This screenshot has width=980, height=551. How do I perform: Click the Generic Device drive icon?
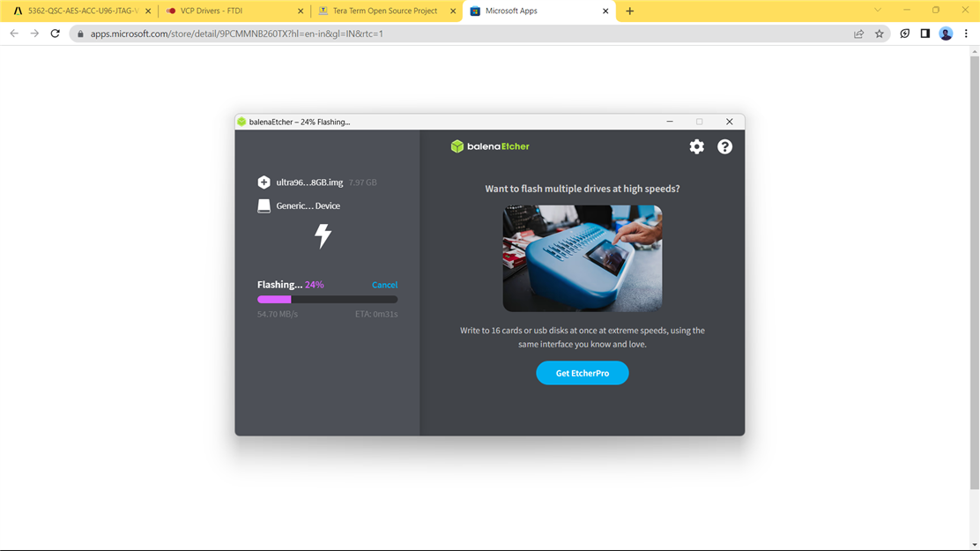click(x=264, y=205)
